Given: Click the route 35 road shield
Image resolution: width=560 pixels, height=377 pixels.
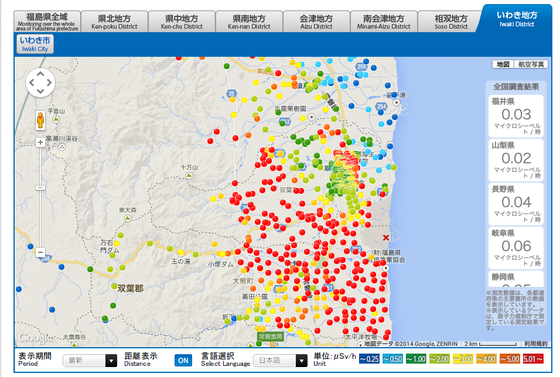Looking at the screenshot, I should coord(232,94).
